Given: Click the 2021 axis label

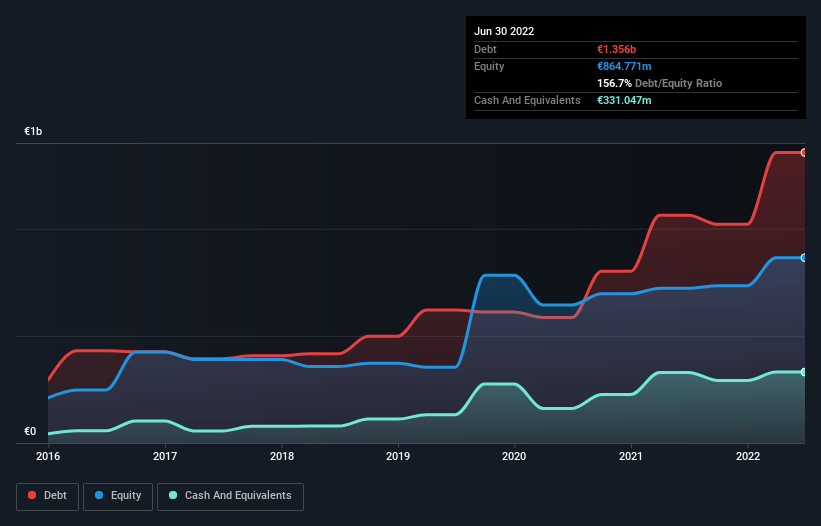Looking at the screenshot, I should pos(631,456).
